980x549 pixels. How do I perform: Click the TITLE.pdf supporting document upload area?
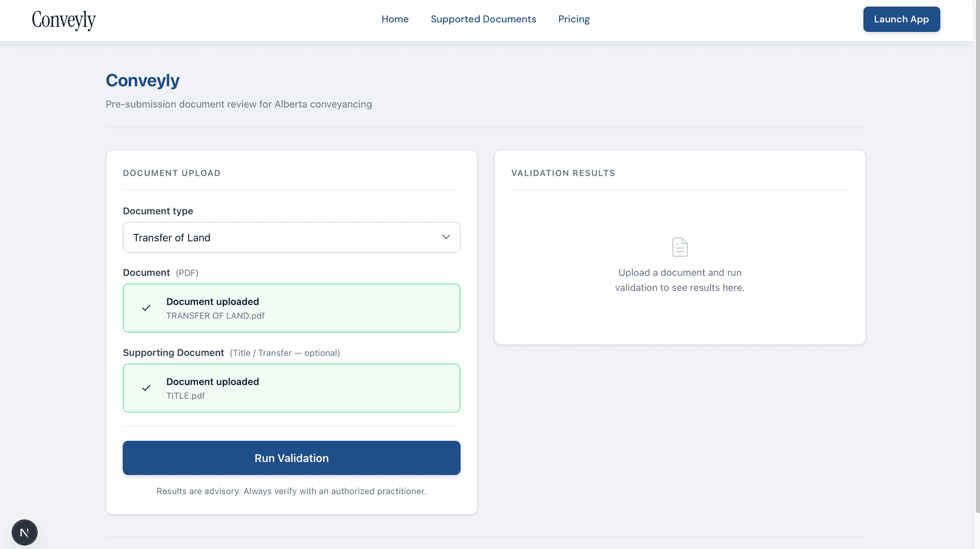pyautogui.click(x=291, y=388)
